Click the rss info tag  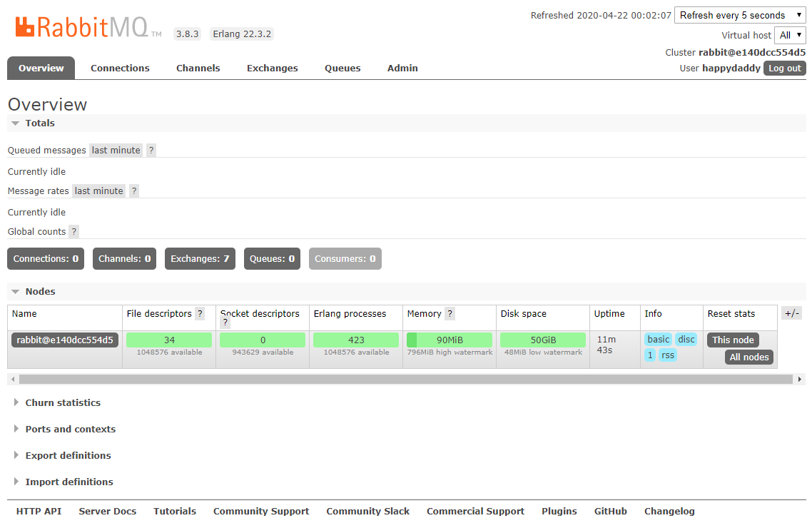pos(668,355)
